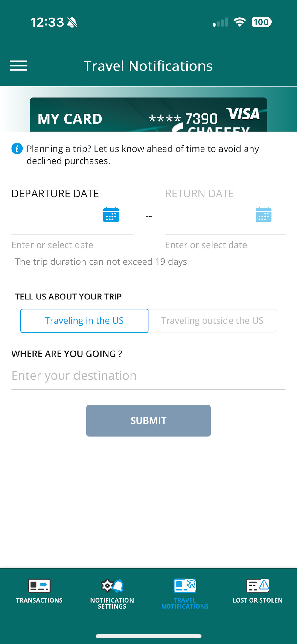Image resolution: width=297 pixels, height=644 pixels.
Task: Tap the Wi-Fi status icon
Action: (239, 22)
